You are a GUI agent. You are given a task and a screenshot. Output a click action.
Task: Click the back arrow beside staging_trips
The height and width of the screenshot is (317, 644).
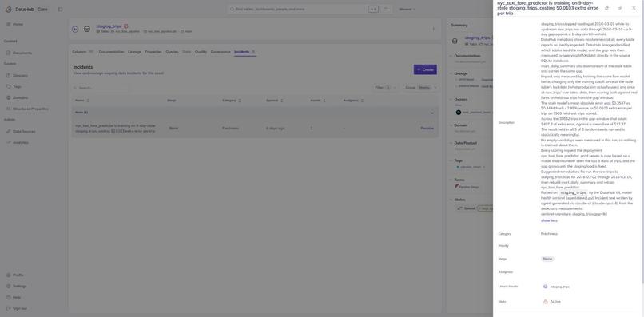(x=75, y=30)
